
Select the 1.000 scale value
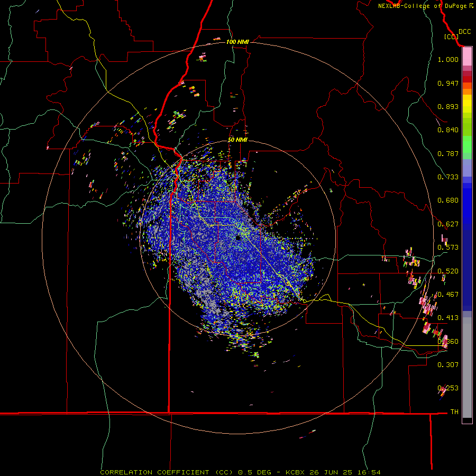point(448,59)
